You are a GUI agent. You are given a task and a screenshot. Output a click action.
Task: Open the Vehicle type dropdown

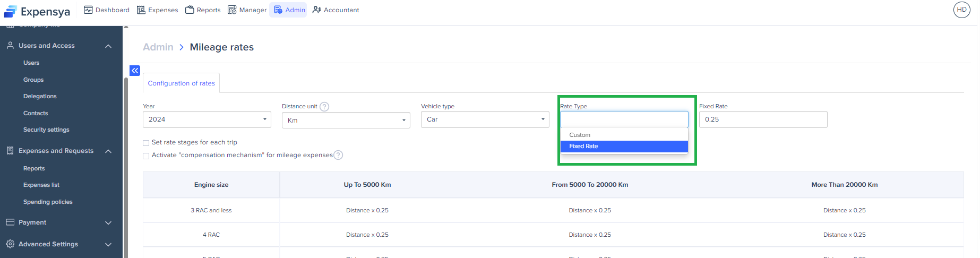[484, 119]
